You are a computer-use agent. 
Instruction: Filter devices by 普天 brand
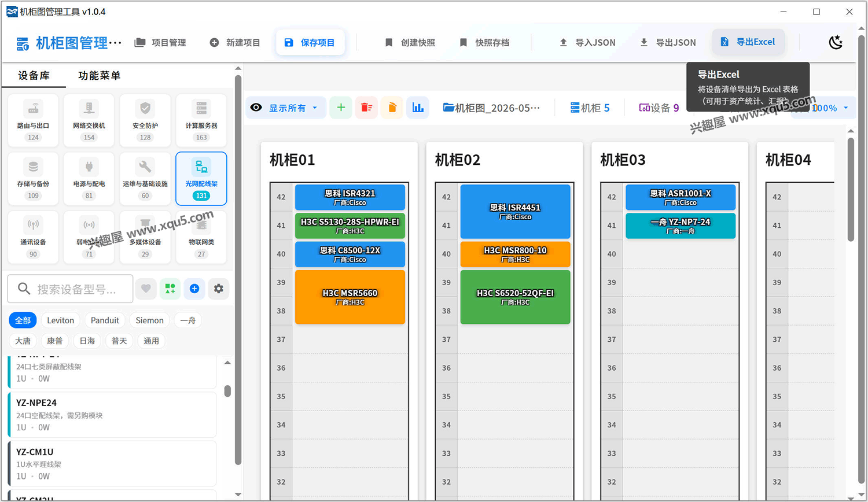coord(119,341)
